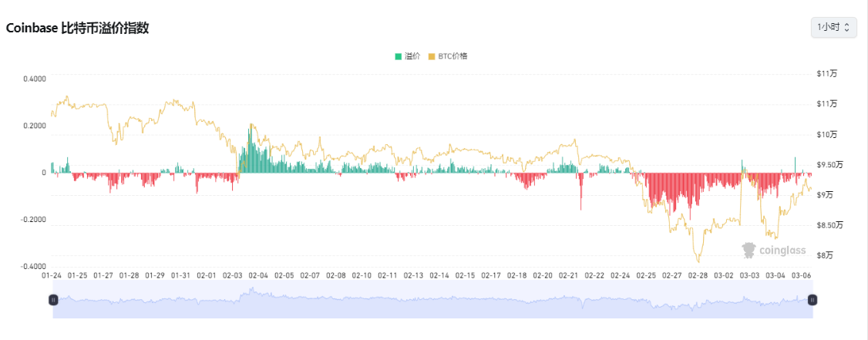
Task: Click the 03-06 date label
Action: point(801,275)
